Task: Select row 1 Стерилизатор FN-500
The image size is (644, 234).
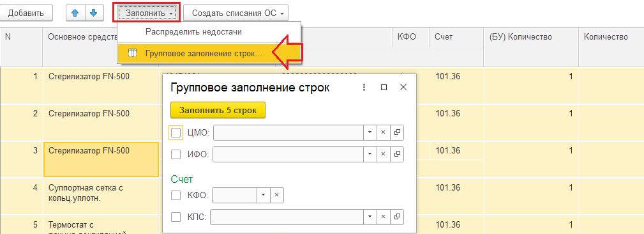Action: point(101,85)
